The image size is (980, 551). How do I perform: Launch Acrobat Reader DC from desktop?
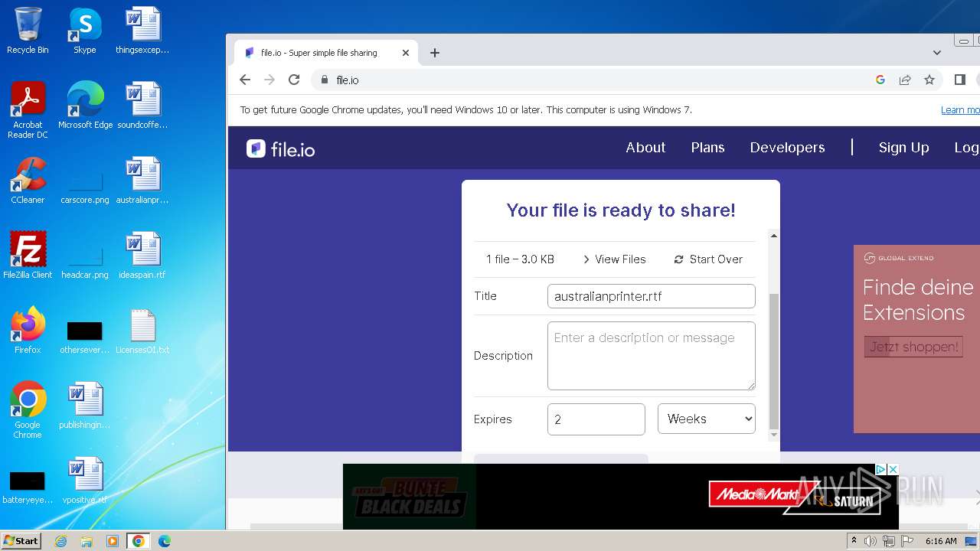28,109
